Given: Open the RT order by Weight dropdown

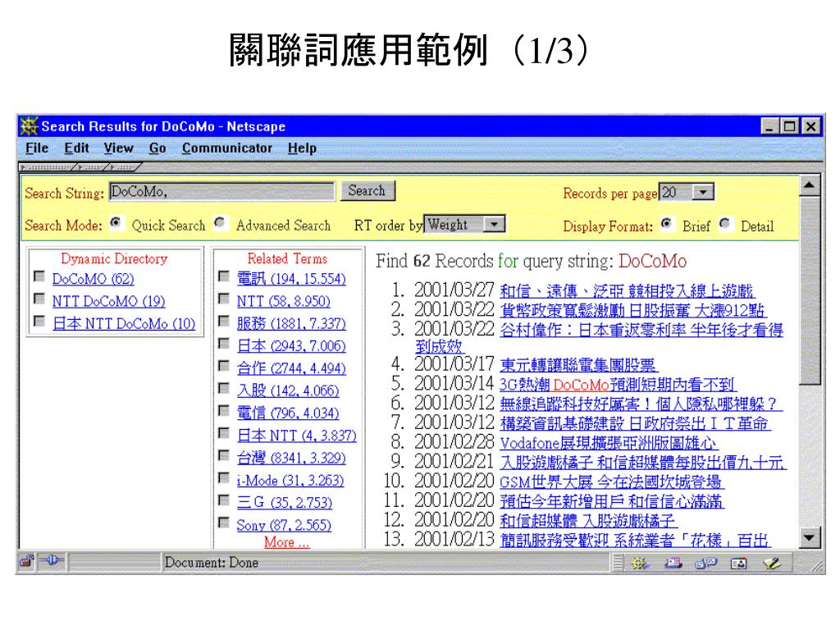Looking at the screenshot, I should point(494,224).
